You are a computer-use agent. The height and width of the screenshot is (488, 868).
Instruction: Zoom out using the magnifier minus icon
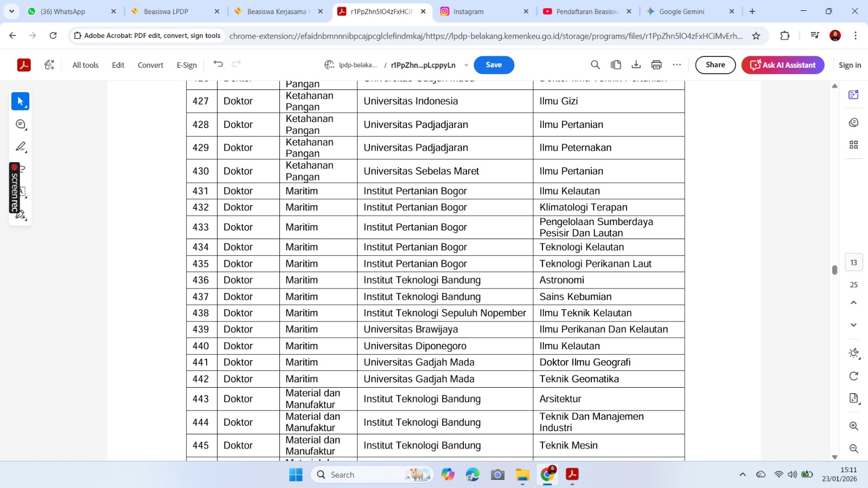853,448
